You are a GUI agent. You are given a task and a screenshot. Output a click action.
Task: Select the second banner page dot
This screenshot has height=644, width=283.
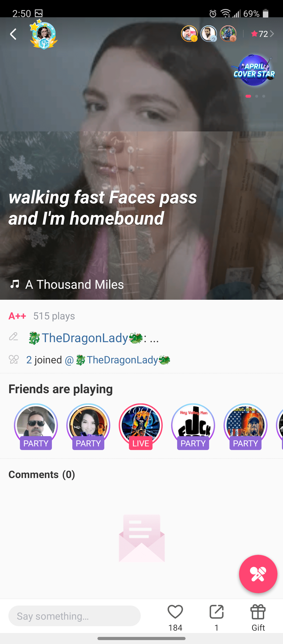pos(257,96)
